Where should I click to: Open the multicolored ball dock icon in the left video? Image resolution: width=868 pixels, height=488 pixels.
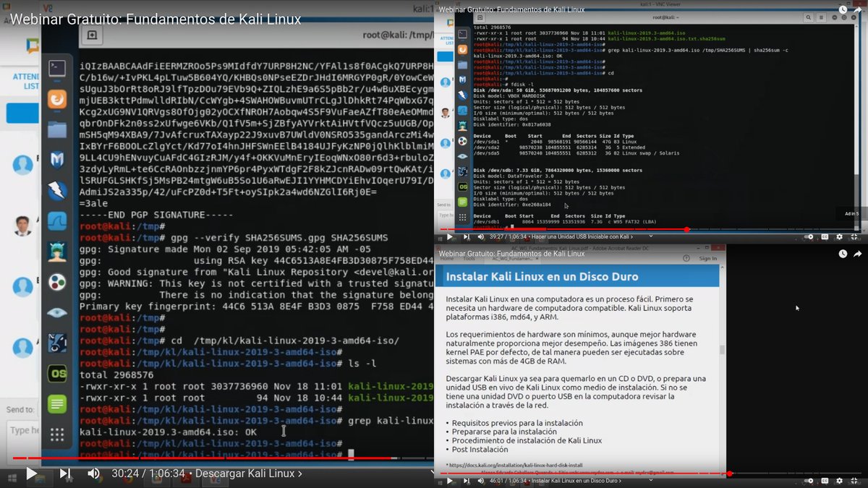57,282
